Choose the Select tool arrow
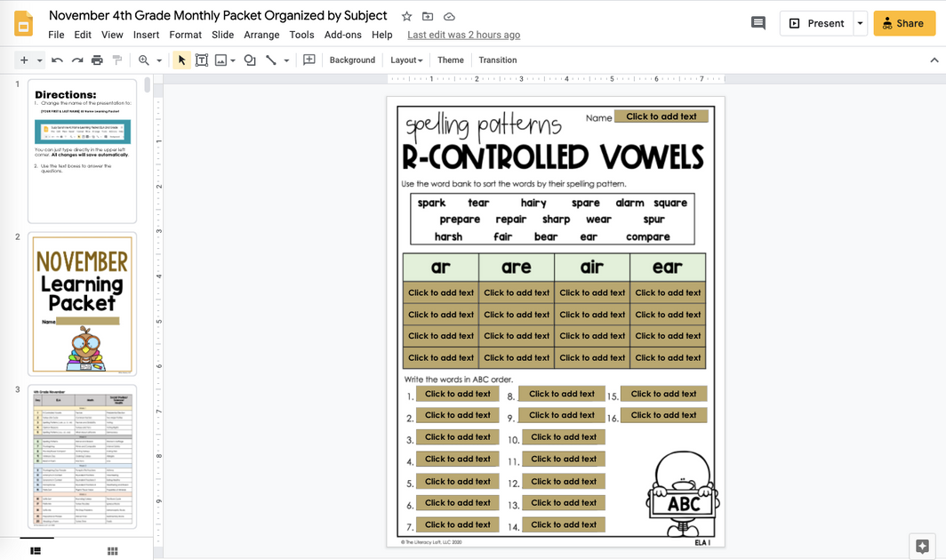The image size is (946, 560). coord(180,60)
